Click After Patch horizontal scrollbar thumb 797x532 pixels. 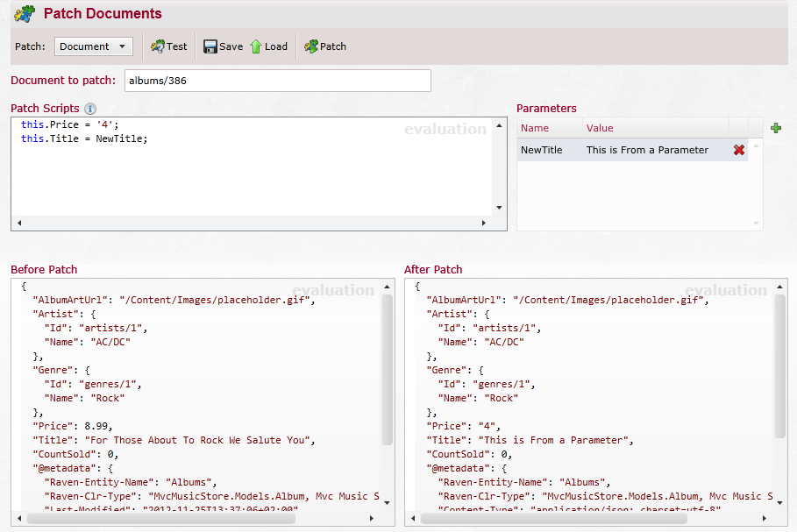pyautogui.click(x=554, y=518)
